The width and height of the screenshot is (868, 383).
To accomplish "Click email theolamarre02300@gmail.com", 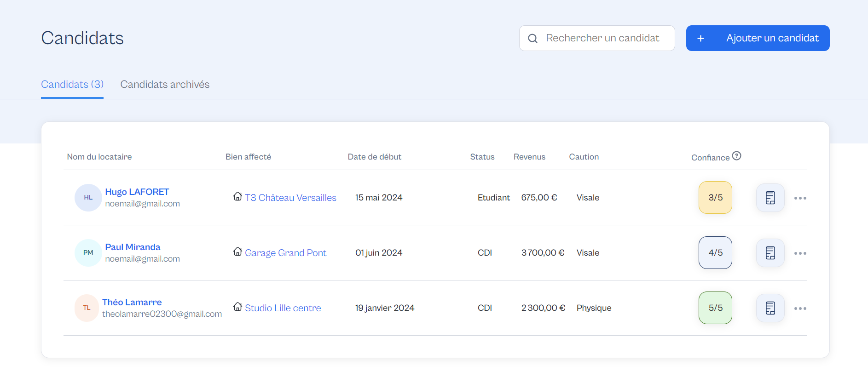I will pyautogui.click(x=162, y=314).
